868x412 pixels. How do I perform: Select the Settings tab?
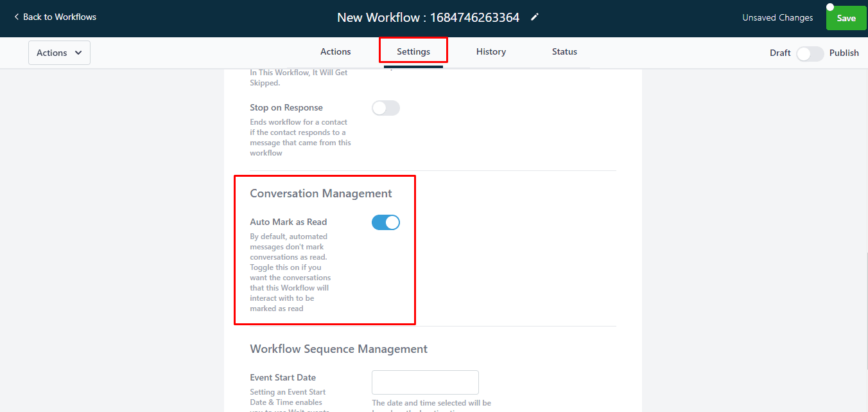(413, 51)
